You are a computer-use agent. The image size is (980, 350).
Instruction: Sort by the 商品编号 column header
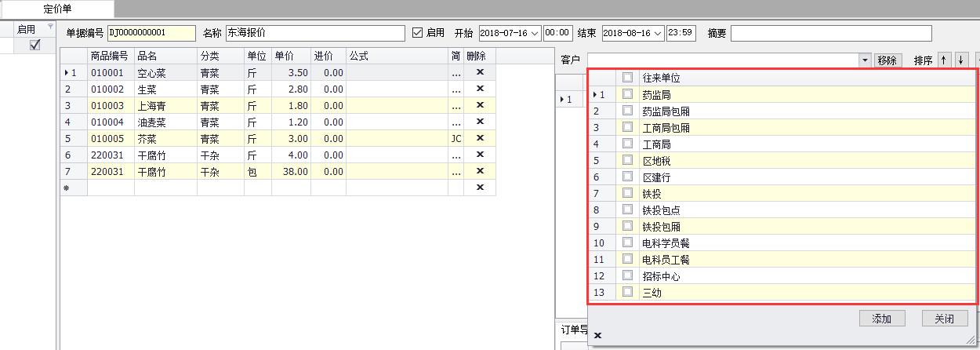[x=111, y=56]
